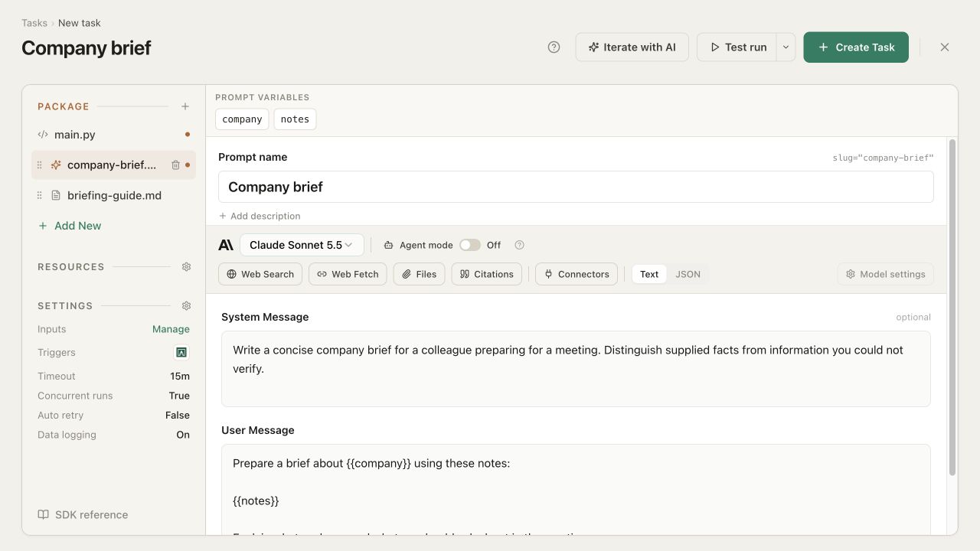Select company-brief file in package list
Viewport: 980px width, 551px height.
[x=112, y=165]
